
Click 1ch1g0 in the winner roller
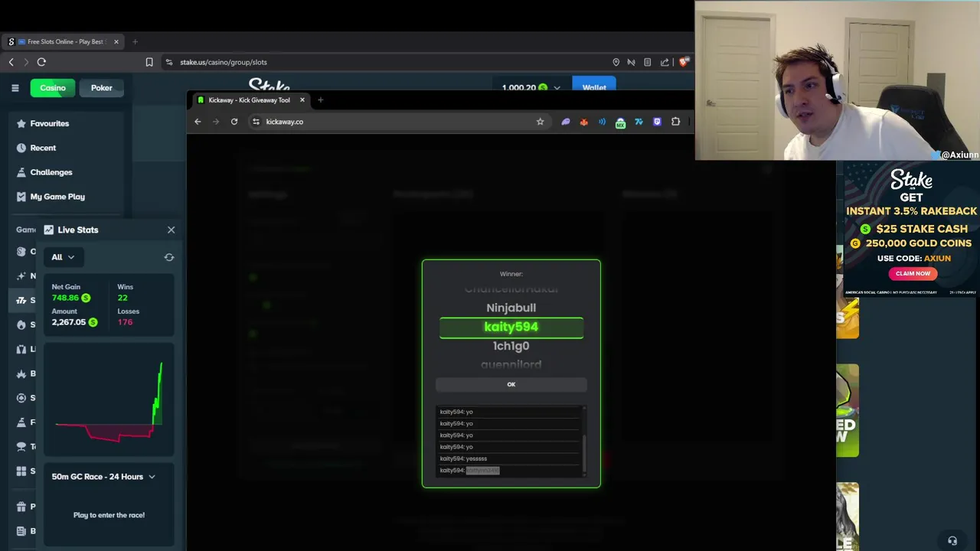click(511, 346)
